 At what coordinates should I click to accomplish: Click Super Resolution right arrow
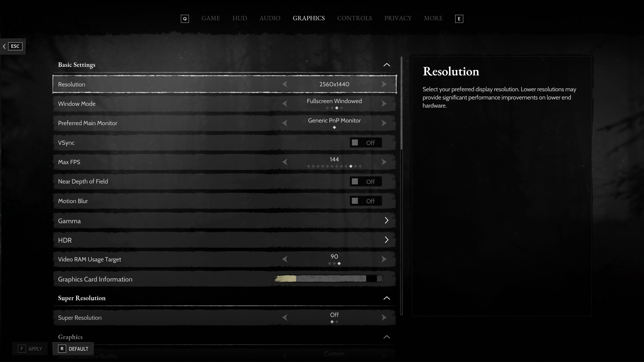384,318
